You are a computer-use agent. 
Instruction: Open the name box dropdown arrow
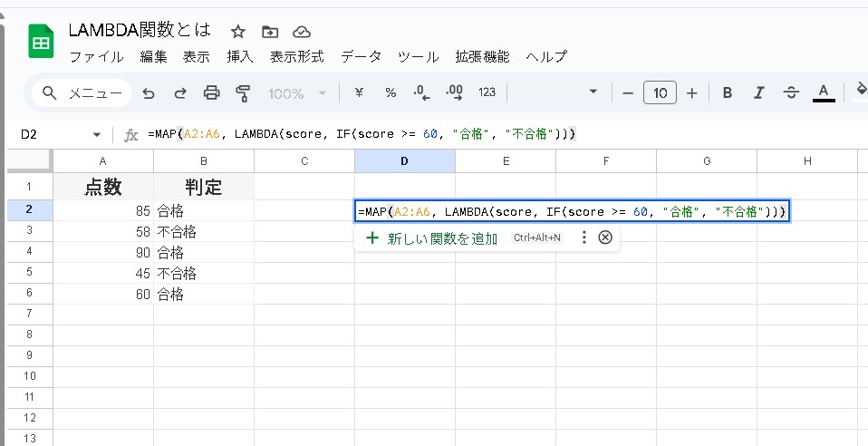click(x=97, y=134)
